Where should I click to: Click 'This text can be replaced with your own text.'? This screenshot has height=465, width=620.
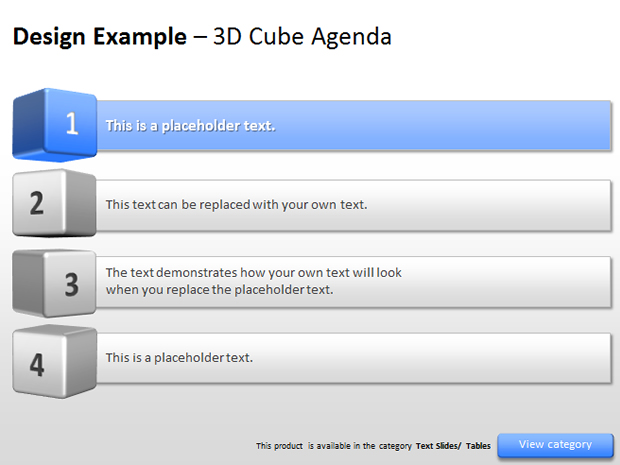(236, 205)
